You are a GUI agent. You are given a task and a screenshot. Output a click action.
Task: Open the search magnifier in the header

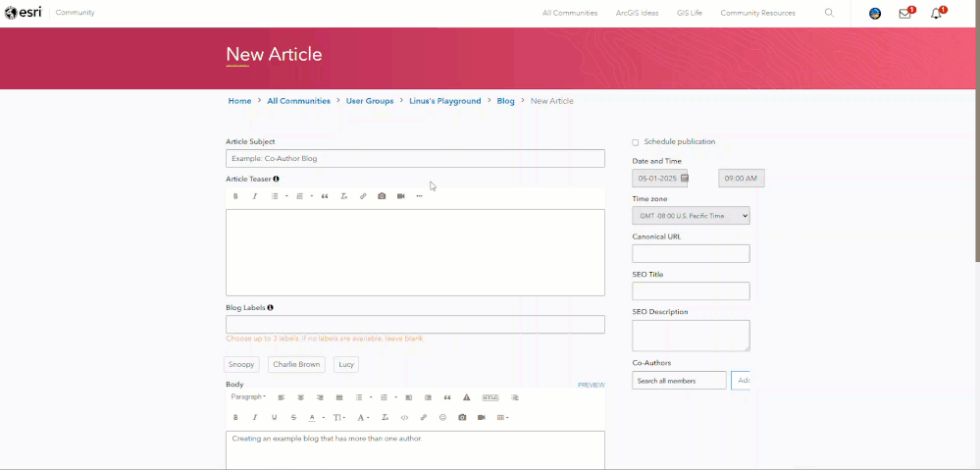829,13
